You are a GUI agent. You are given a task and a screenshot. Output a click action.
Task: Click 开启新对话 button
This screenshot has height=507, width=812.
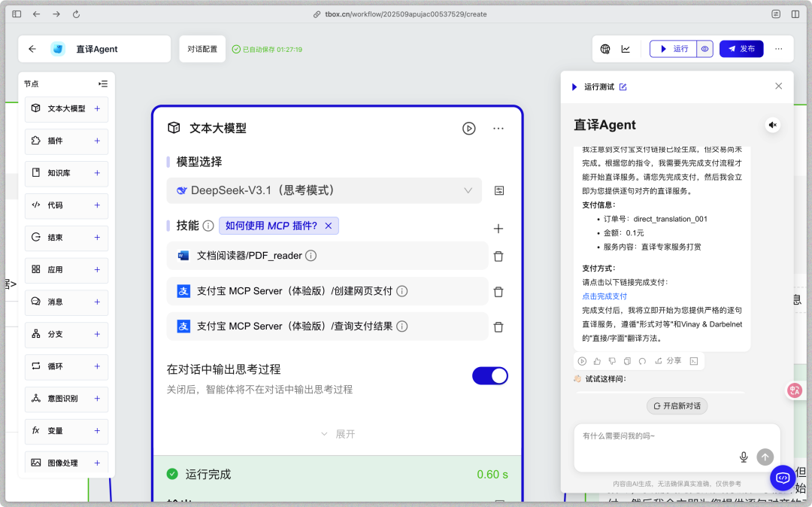click(x=677, y=406)
